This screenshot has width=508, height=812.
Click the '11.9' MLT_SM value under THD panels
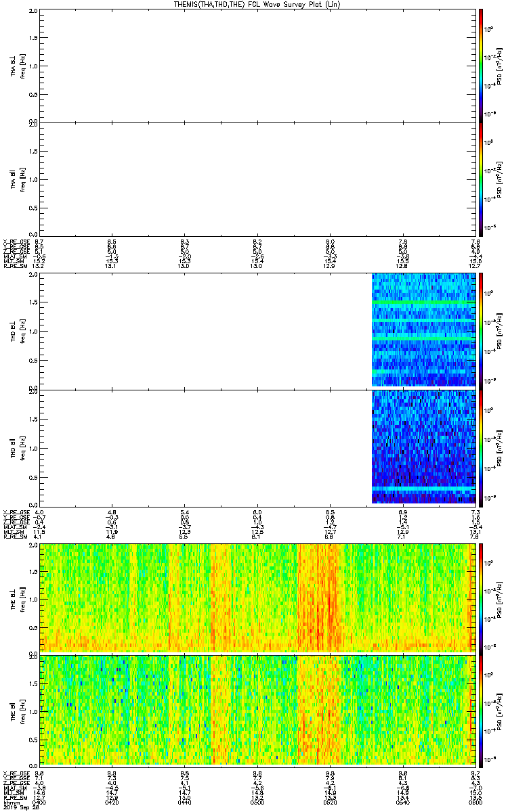112,532
